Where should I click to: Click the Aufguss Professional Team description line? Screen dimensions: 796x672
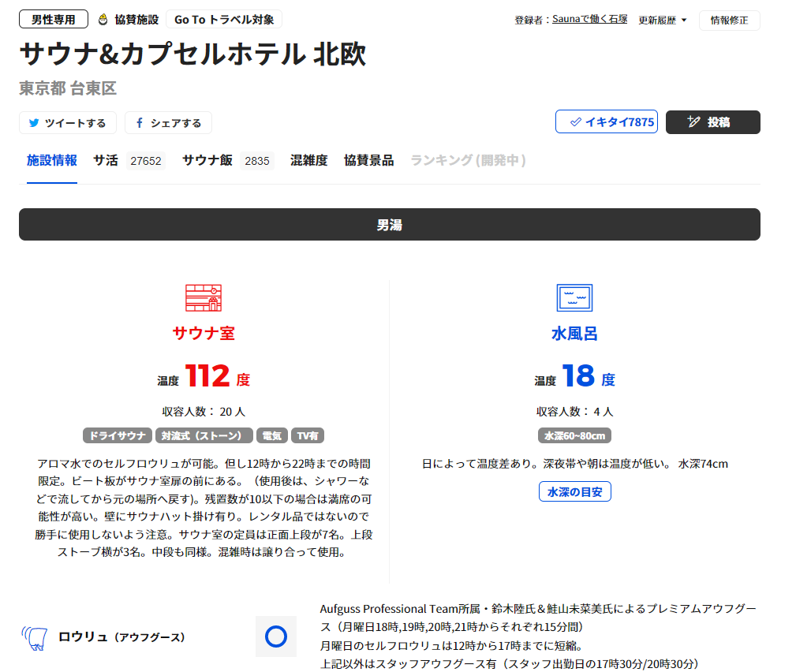tap(538, 618)
